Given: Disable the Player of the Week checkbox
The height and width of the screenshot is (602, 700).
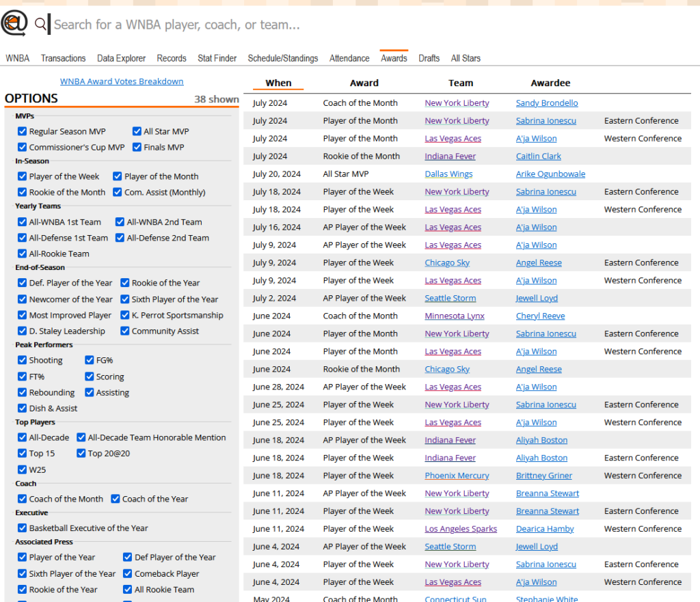Looking at the screenshot, I should click(x=23, y=176).
